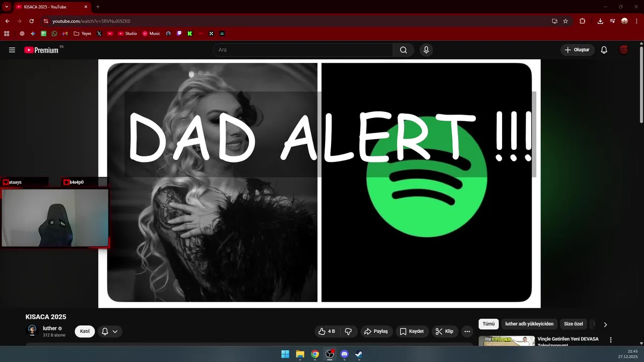Screen dimensions: 644x362
Task: Focus the Ara search field
Action: point(303,50)
